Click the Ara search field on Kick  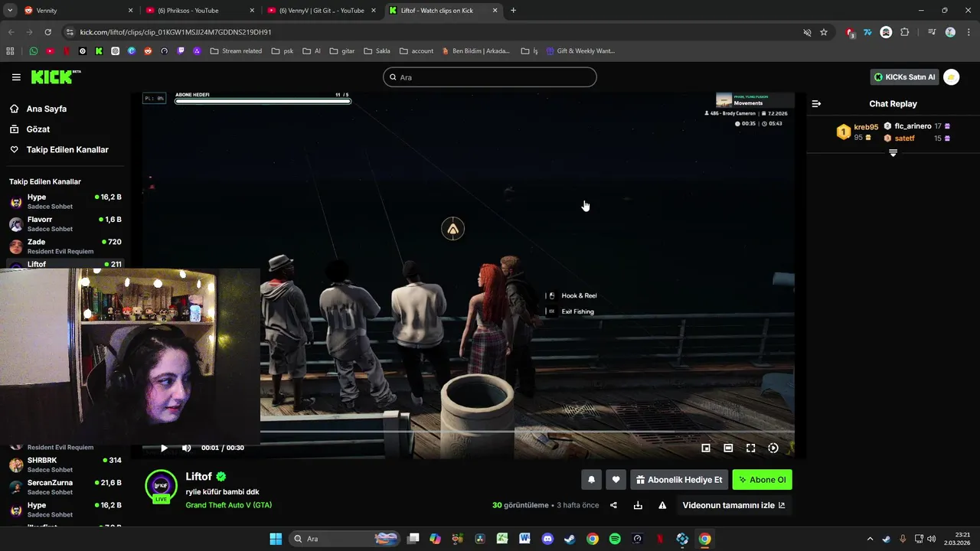pyautogui.click(x=490, y=77)
